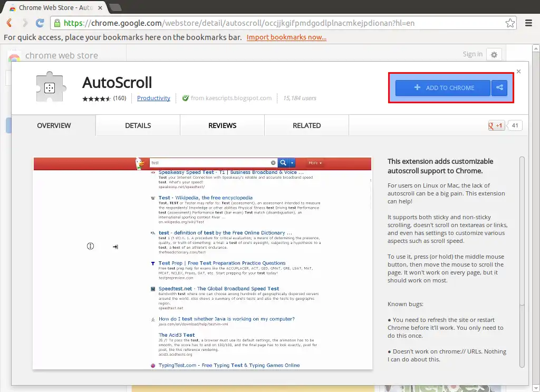This screenshot has width=540, height=392.
Task: Click the page scrollbar up arrow
Action: tap(536, 48)
